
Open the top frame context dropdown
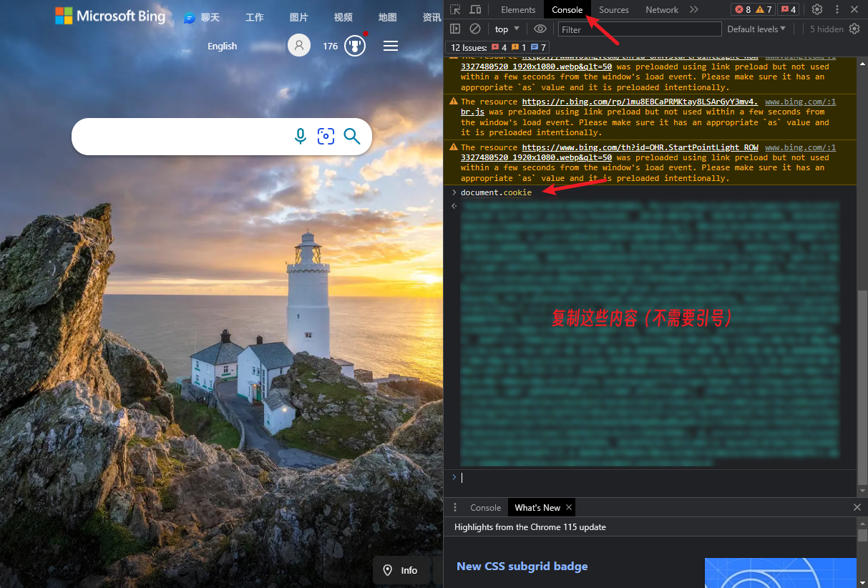[x=506, y=29]
